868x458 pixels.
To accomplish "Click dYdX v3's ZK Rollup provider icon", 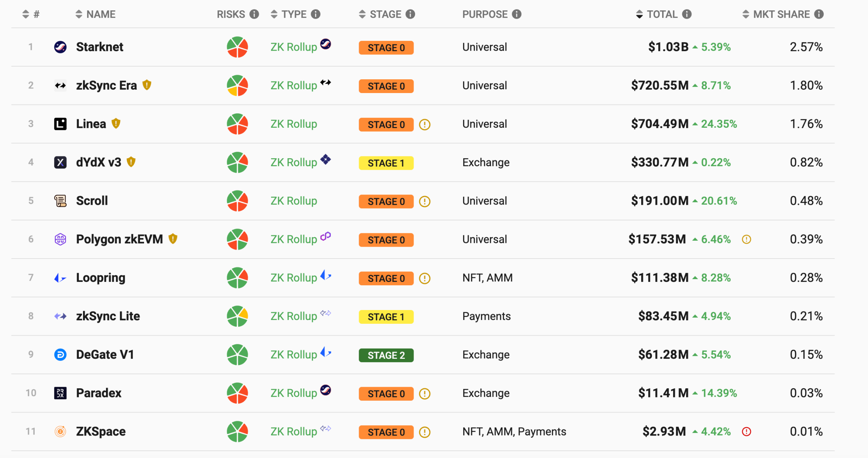I will (x=326, y=159).
